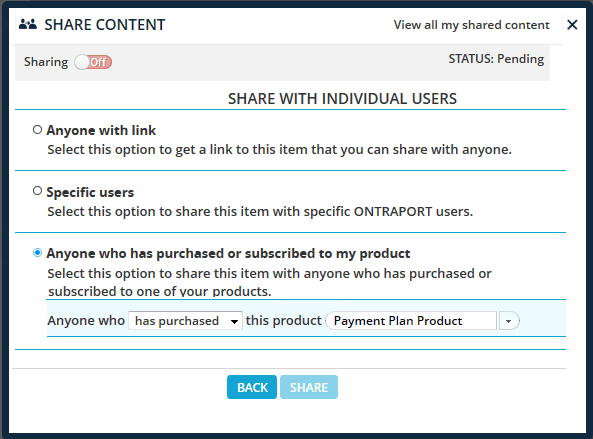Close the Share Content dialog

[x=572, y=25]
